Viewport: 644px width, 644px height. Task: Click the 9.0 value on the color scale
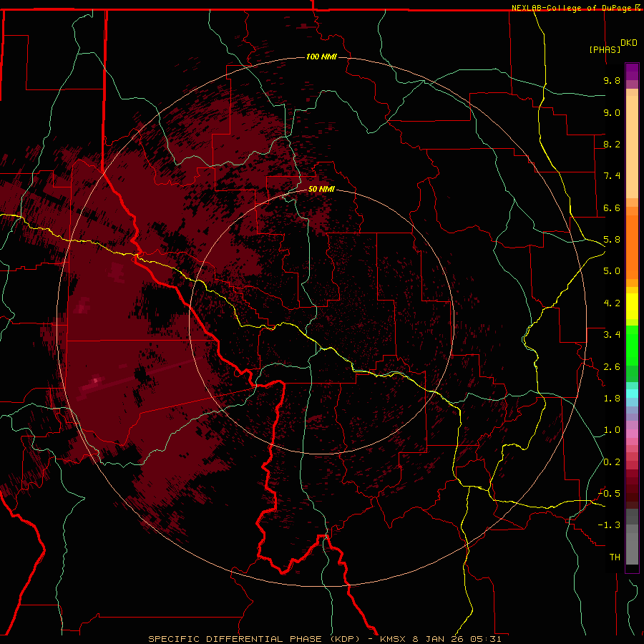612,112
